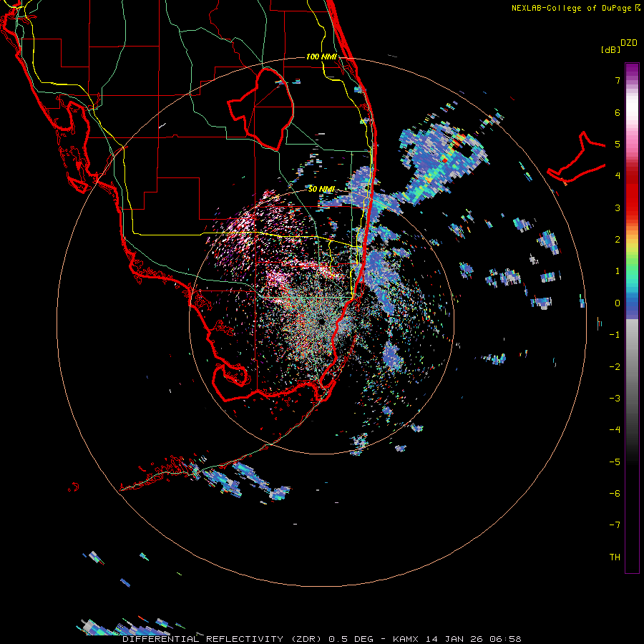
Task: Click the 100 NMI range ring label
Action: click(x=321, y=57)
